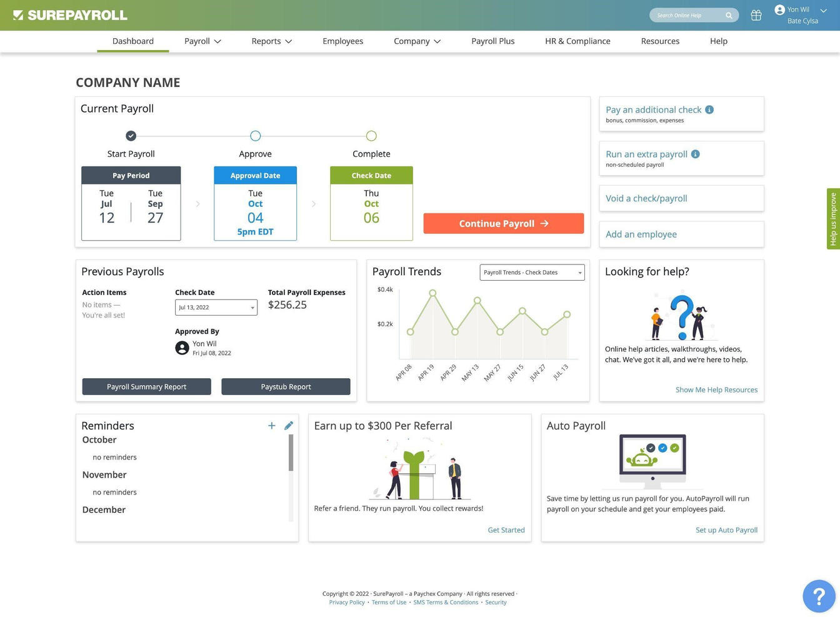Click Add an employee link
Image resolution: width=840 pixels, height=617 pixels.
tap(641, 234)
